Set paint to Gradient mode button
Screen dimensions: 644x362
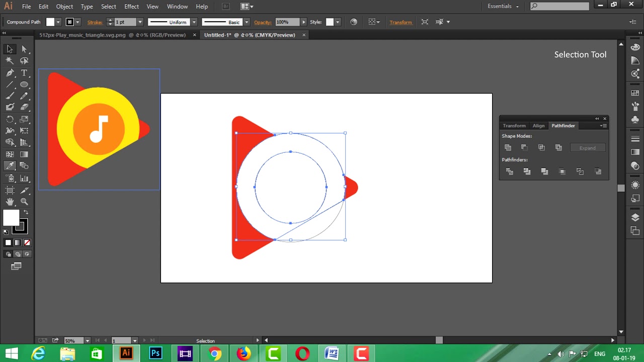click(x=18, y=243)
